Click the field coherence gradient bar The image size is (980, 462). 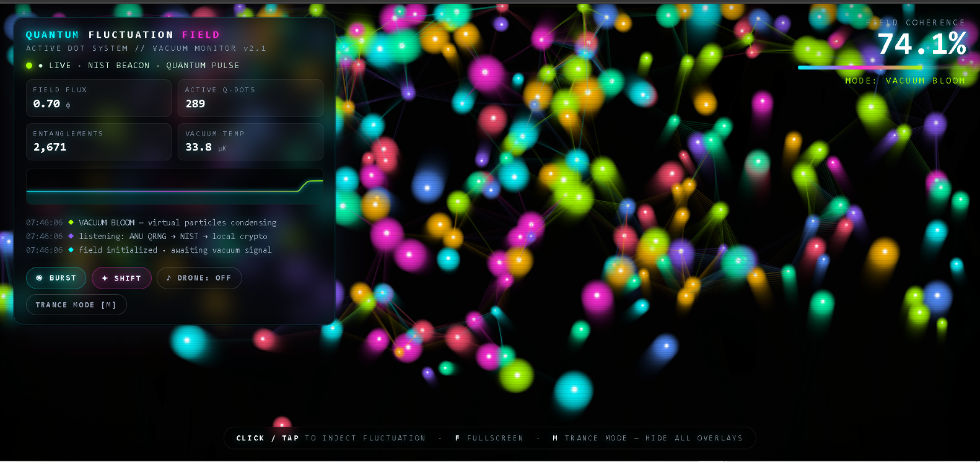(882, 67)
